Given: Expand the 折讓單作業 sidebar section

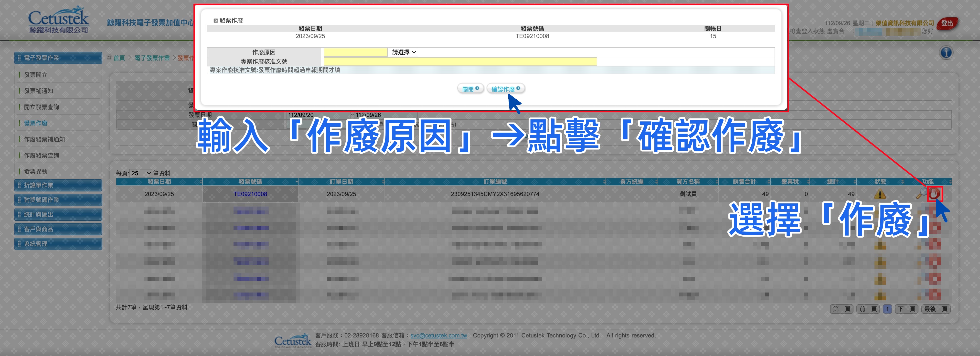Looking at the screenshot, I should click(58, 185).
